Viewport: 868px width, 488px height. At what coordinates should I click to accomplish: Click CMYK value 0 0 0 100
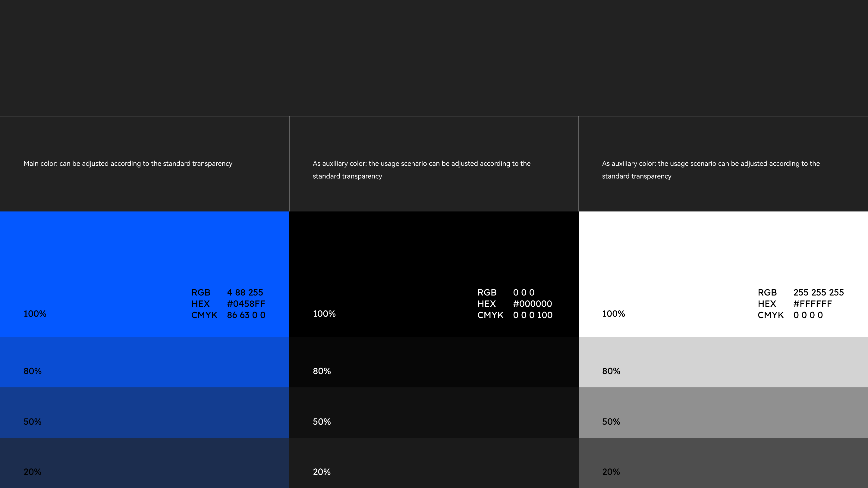point(532,315)
